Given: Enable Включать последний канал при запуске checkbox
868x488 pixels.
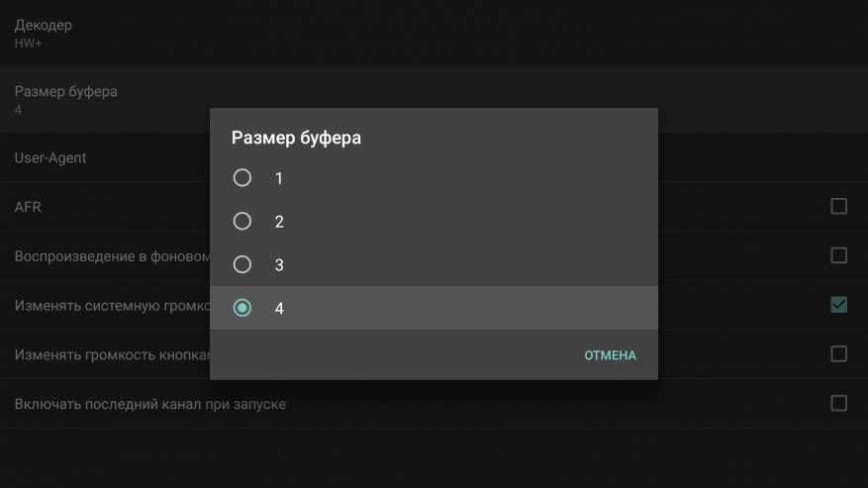Looking at the screenshot, I should [x=838, y=403].
